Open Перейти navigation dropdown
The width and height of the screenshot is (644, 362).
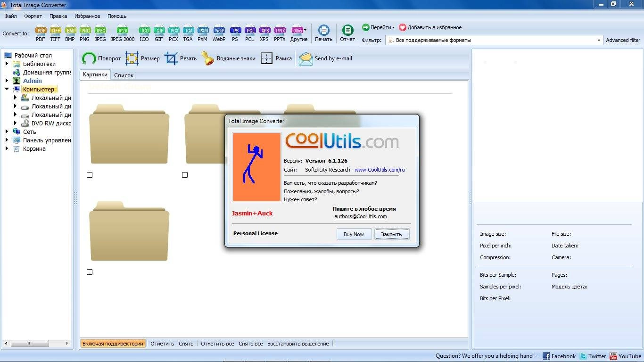[x=379, y=27]
